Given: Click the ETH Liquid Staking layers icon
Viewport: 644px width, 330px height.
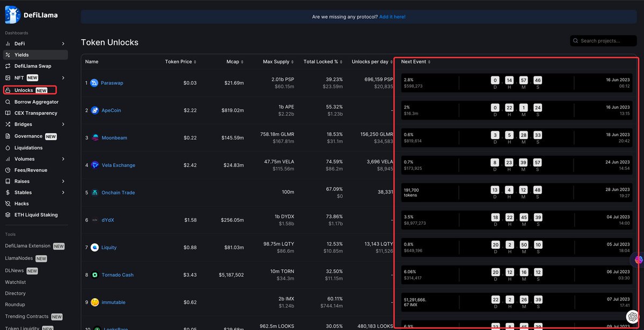Looking at the screenshot, I should 8,215.
